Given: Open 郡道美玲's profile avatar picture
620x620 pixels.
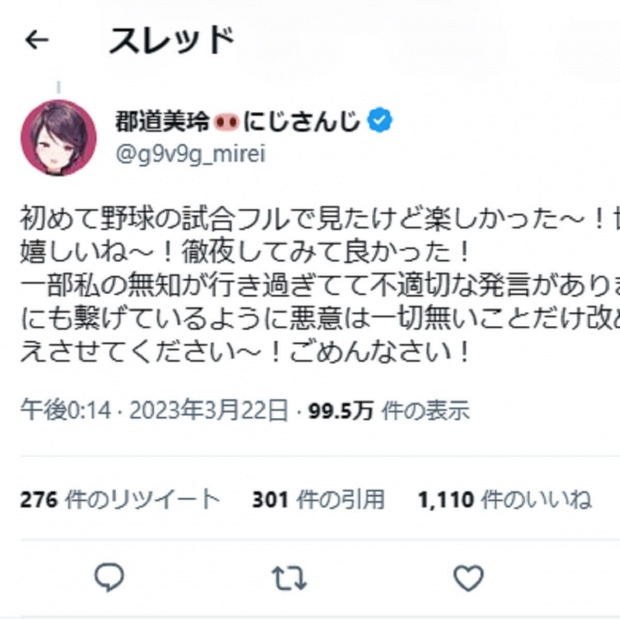Looking at the screenshot, I should pyautogui.click(x=59, y=138).
